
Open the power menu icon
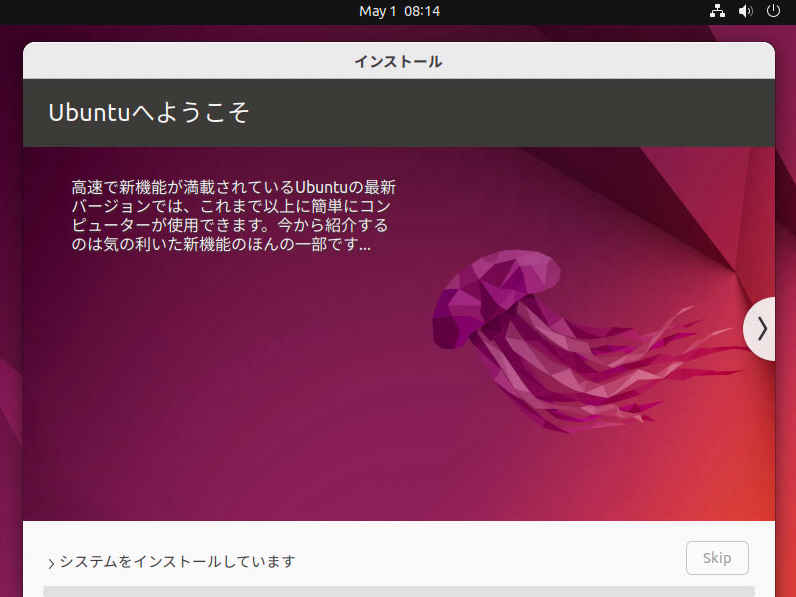(773, 11)
